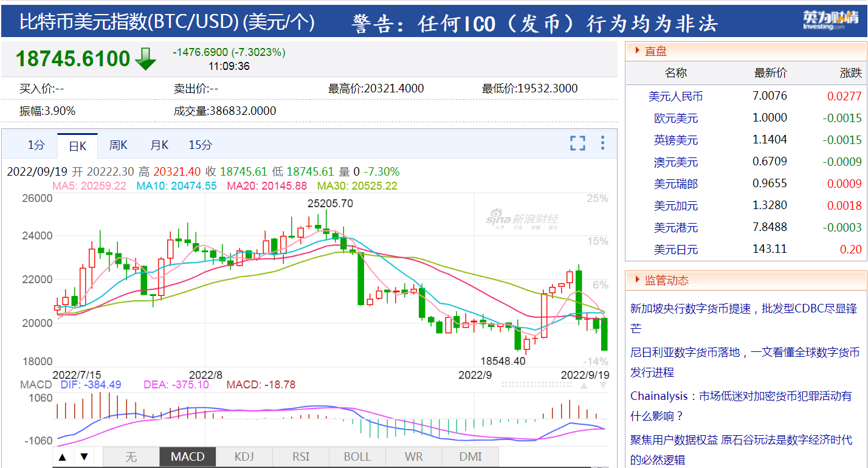The image size is (868, 468).
Task: Open news about 新加坡央行数字货币提速
Action: tap(743, 318)
